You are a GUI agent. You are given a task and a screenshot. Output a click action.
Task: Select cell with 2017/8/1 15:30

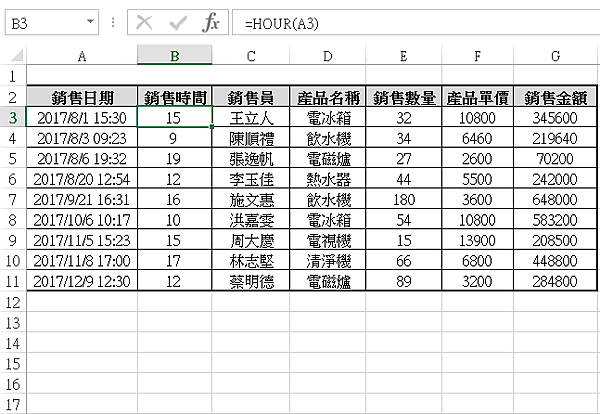(82, 117)
